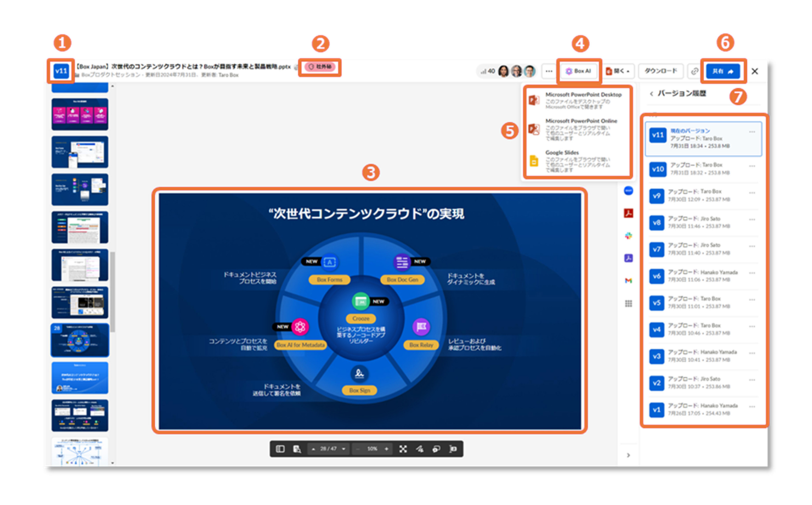The height and width of the screenshot is (505, 812).
Task: Click the blue 共有 share button
Action: coord(724,71)
